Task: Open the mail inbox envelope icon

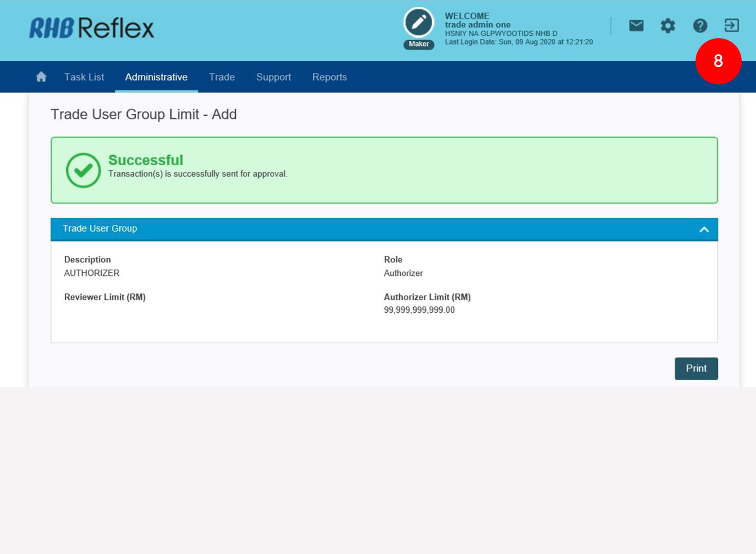Action: pyautogui.click(x=636, y=26)
